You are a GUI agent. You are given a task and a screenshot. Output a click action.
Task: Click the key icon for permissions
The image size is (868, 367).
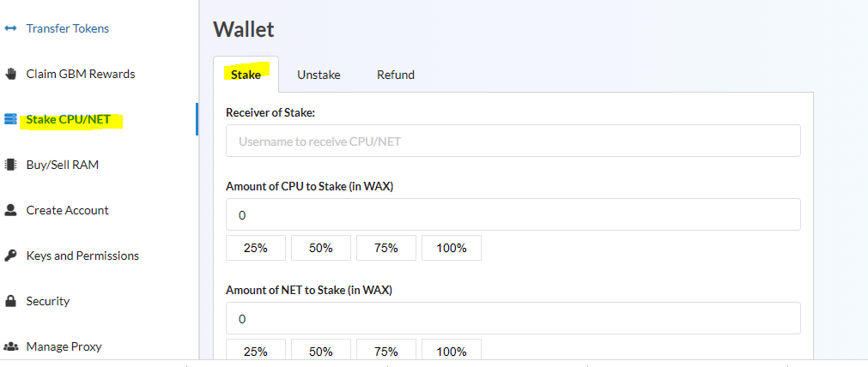pyautogui.click(x=11, y=256)
